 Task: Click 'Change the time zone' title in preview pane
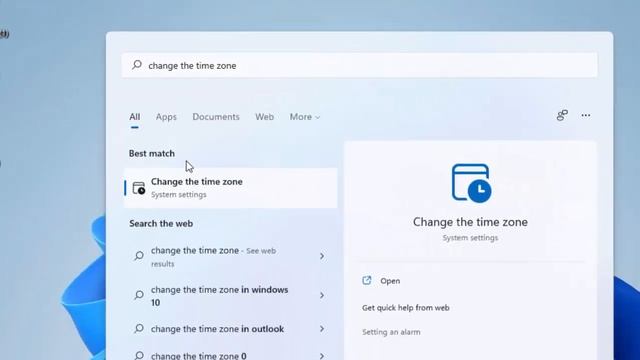tap(470, 222)
